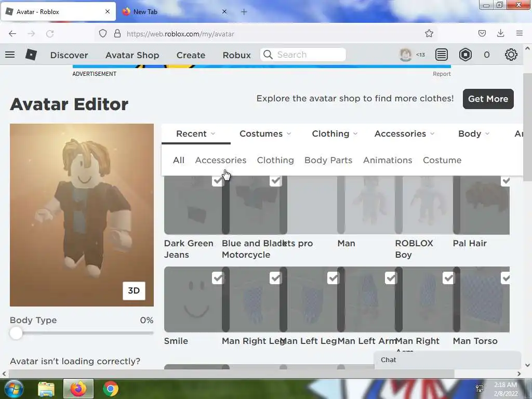Open the user avatar profile icon
The height and width of the screenshot is (399, 532).
point(405,55)
